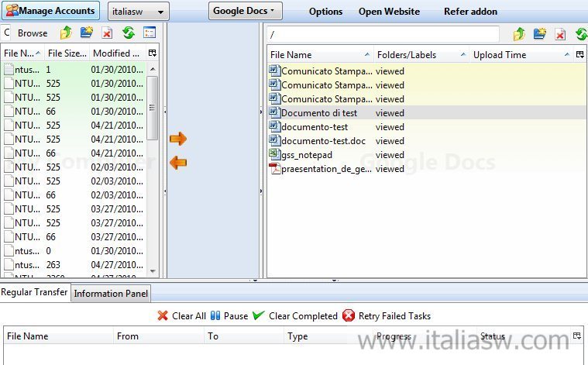Image resolution: width=588 pixels, height=365 pixels.
Task: Collapse the remote pane with the upper right splitter arrow
Action: [261, 112]
